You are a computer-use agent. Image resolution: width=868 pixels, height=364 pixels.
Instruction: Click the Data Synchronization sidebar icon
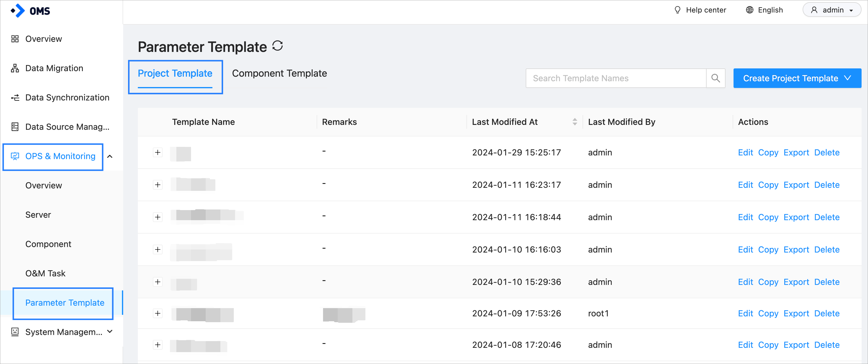coord(15,98)
